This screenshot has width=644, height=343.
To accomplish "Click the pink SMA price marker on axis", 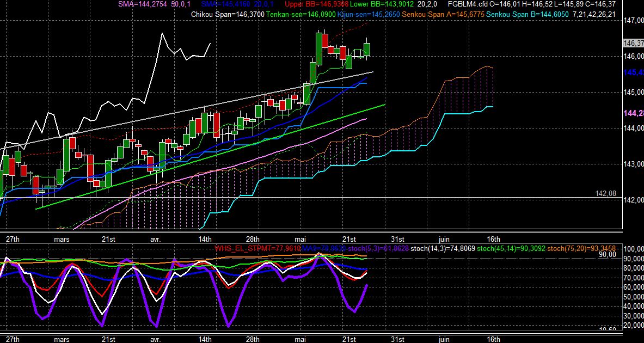I will pyautogui.click(x=634, y=113).
